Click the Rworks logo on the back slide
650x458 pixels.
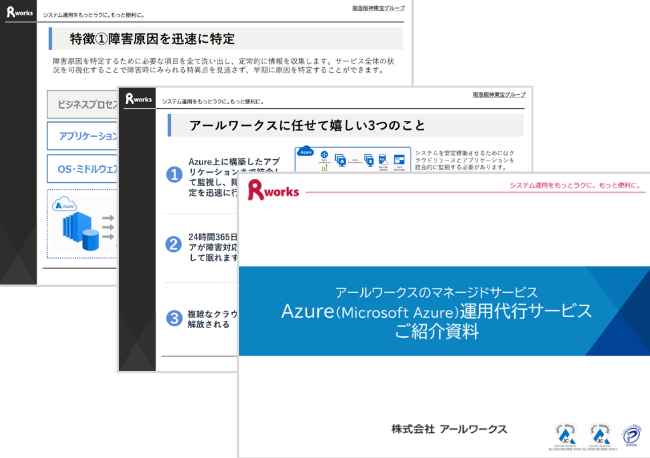(19, 12)
